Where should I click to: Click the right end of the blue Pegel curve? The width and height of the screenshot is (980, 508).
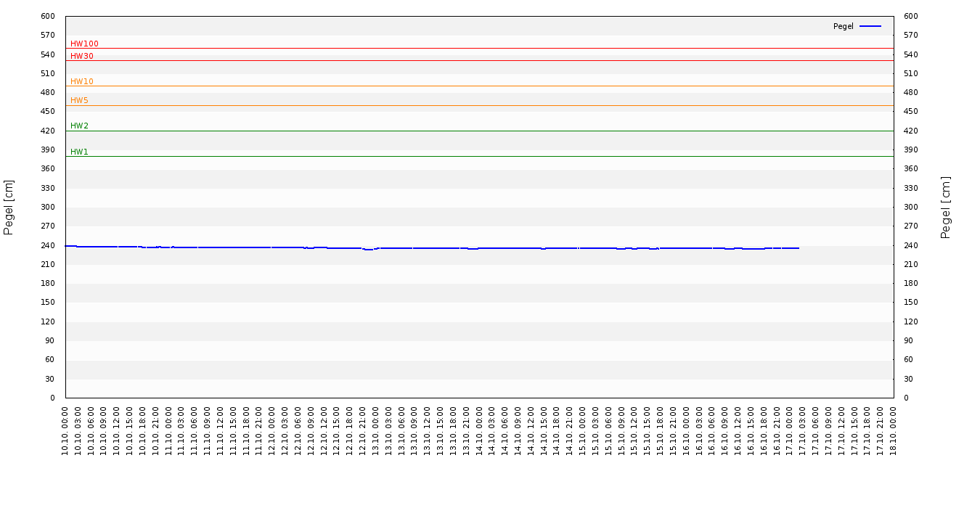coord(798,248)
